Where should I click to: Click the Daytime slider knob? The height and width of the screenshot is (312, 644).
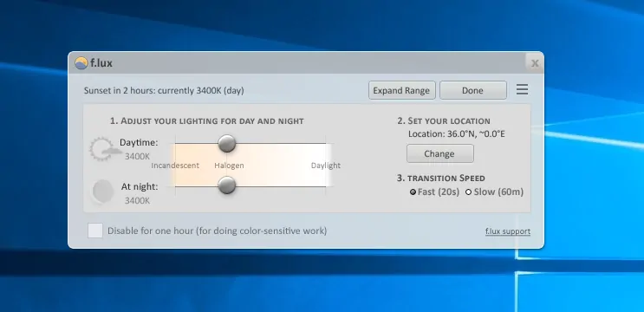(227, 143)
